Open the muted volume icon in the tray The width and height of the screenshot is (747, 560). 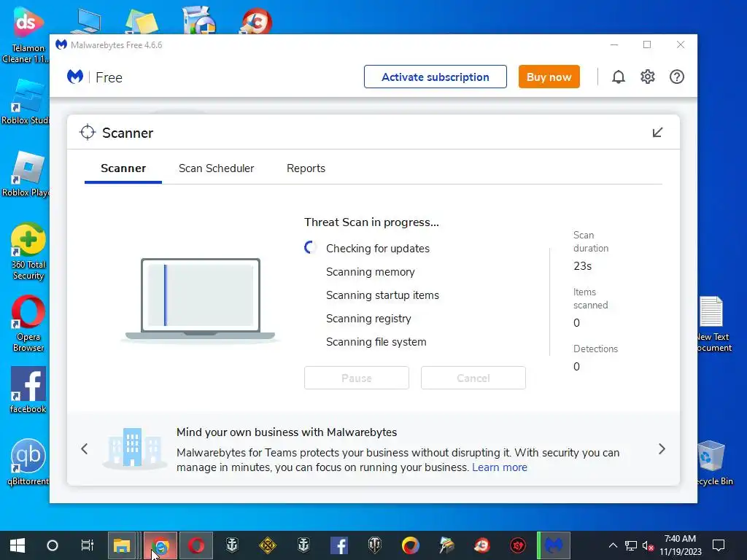point(648,545)
